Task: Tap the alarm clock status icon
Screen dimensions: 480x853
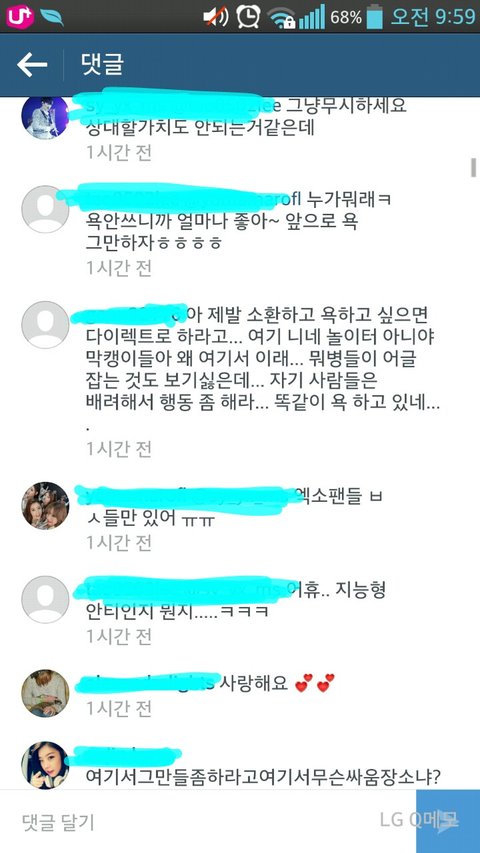Action: [x=248, y=17]
